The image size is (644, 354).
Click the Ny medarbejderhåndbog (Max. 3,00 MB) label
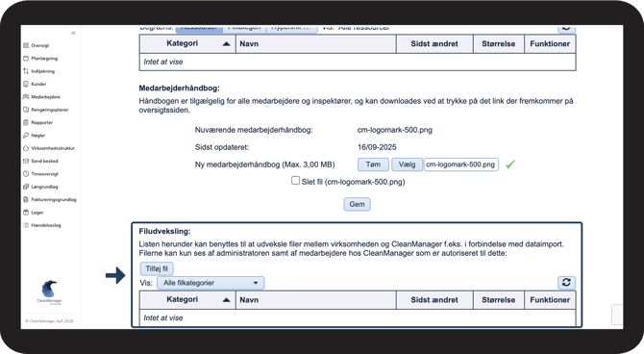pyautogui.click(x=265, y=164)
